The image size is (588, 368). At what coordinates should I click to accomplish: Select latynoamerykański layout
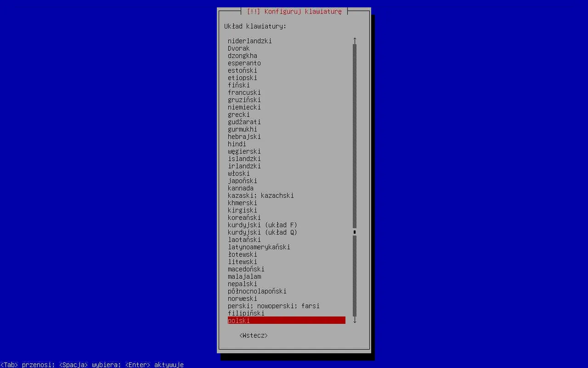coord(287,247)
